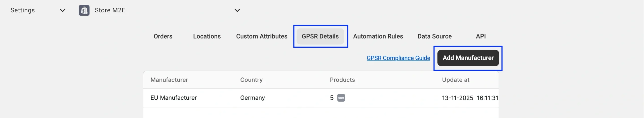The width and height of the screenshot is (644, 118).
Task: Click the Products column header
Action: pyautogui.click(x=342, y=80)
